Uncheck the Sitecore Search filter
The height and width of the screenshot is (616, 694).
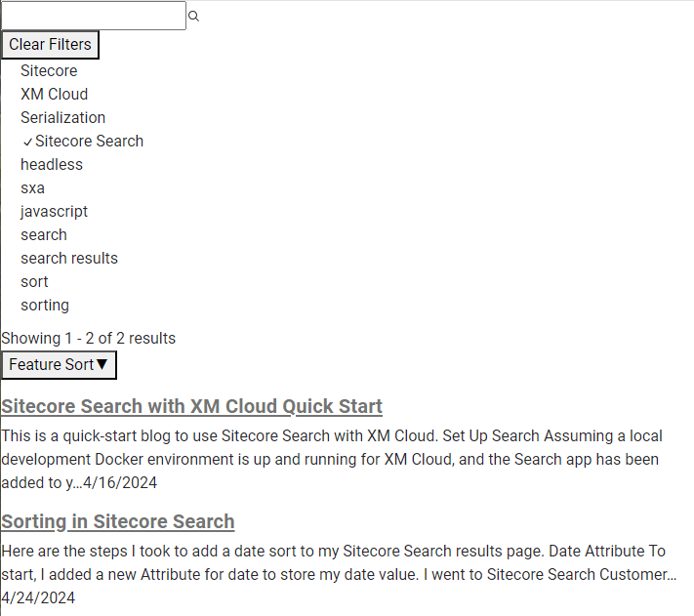pyautogui.click(x=89, y=142)
